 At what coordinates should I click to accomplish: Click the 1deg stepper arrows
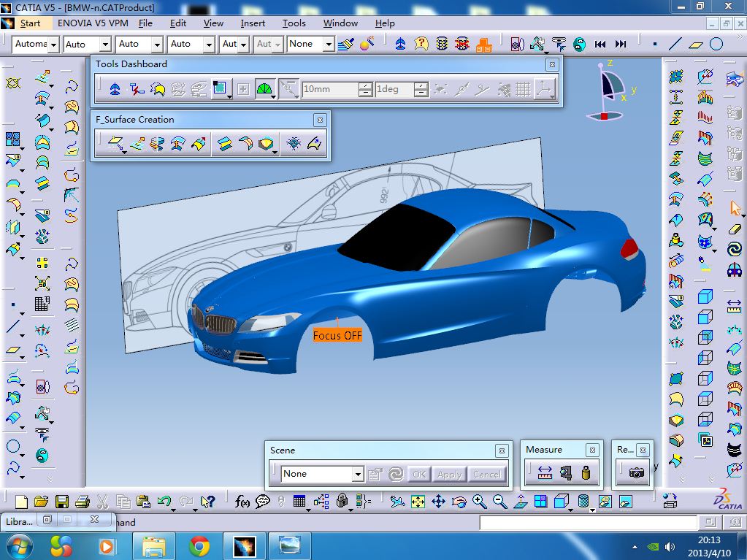(421, 89)
